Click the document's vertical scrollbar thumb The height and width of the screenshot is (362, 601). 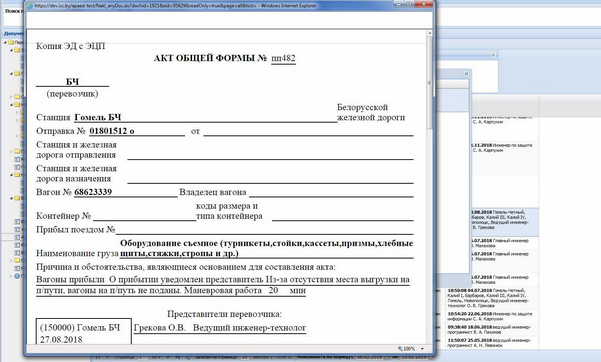[429, 83]
